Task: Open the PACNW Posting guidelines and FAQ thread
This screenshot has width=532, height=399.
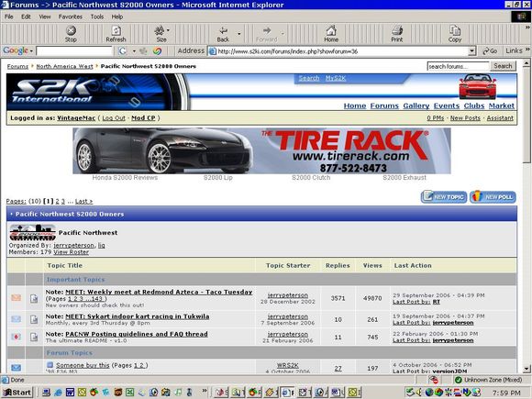Action: click(137, 334)
